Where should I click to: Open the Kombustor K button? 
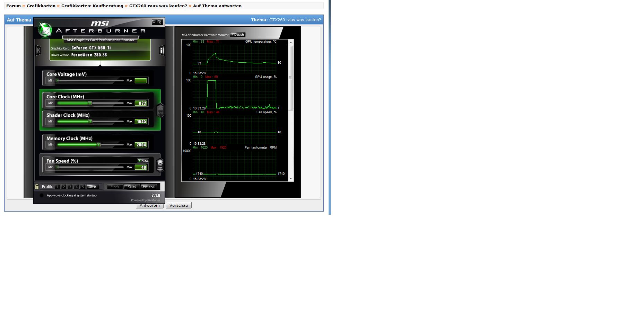coord(38,50)
